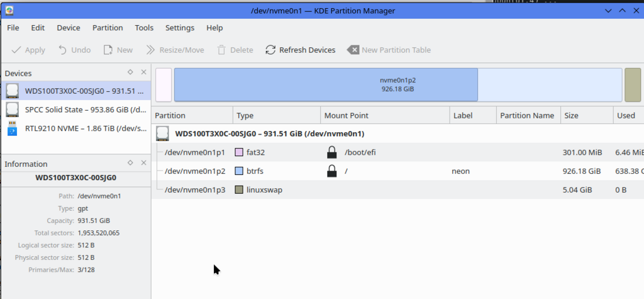Close the Devices panel

click(144, 72)
